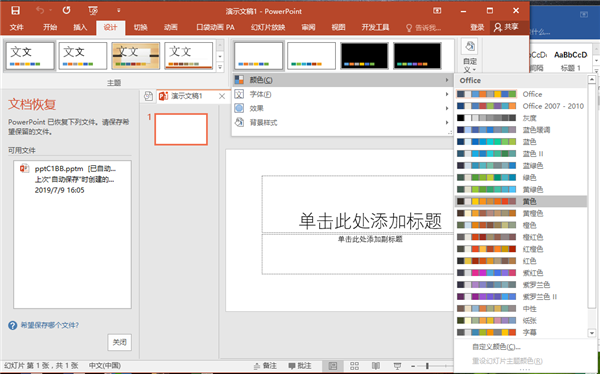Choose the 绿色 green color scheme
The width and height of the screenshot is (600, 374).
[x=521, y=177]
